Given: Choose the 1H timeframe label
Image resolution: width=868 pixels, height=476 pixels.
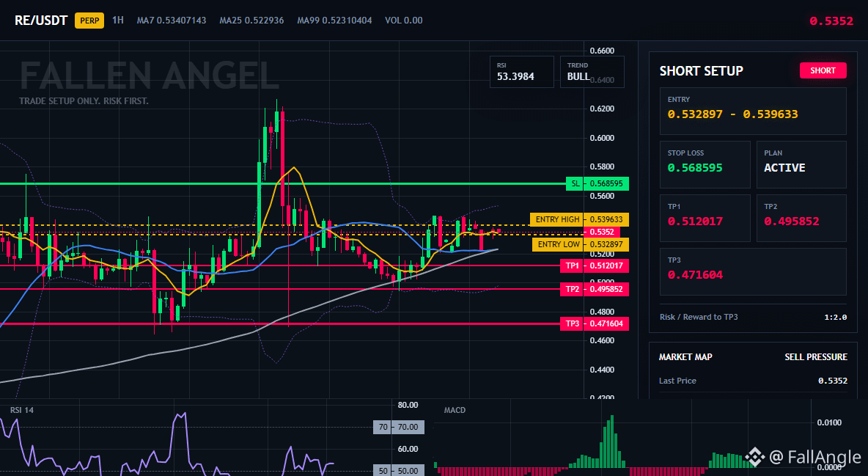Looking at the screenshot, I should click(118, 20).
